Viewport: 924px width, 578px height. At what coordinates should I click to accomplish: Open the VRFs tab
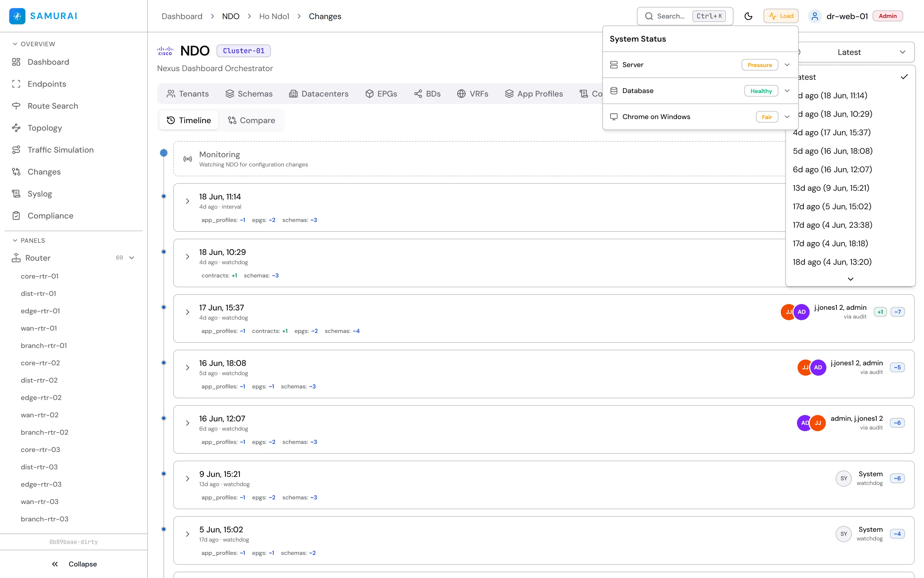[x=473, y=94]
